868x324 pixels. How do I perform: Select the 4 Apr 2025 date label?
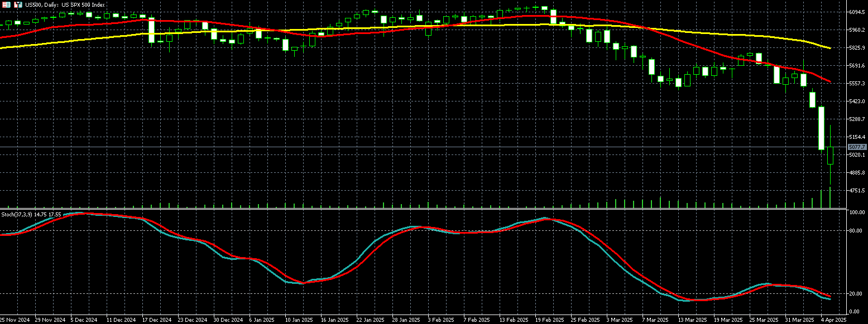click(834, 320)
